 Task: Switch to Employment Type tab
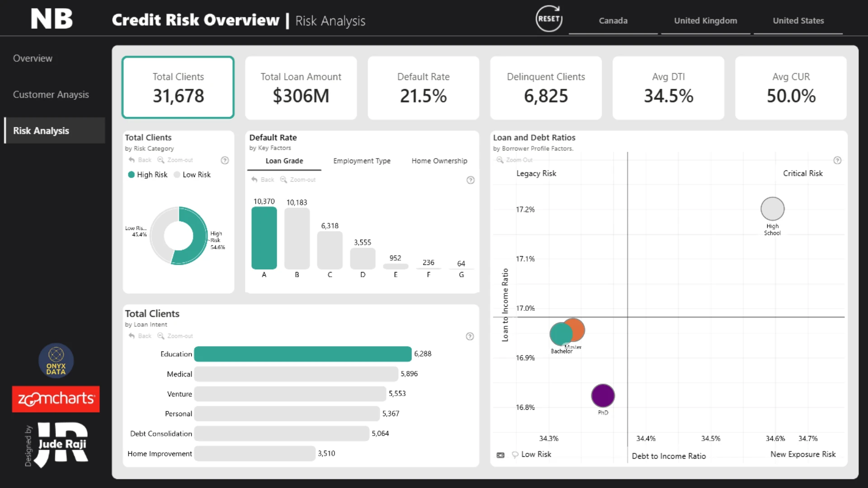tap(362, 161)
